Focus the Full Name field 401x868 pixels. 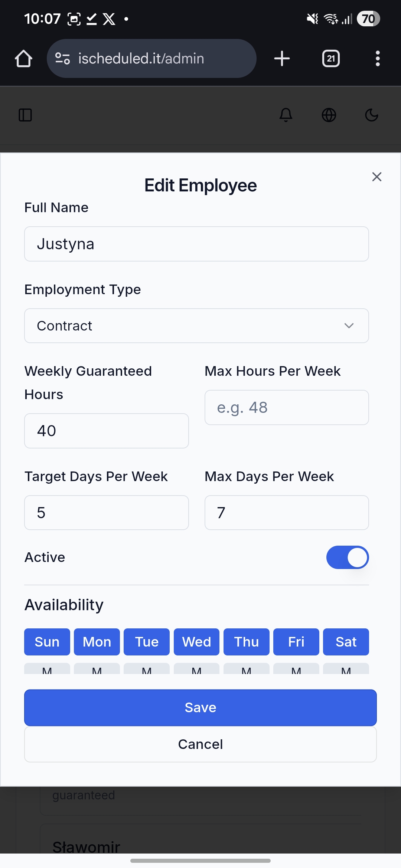(196, 244)
